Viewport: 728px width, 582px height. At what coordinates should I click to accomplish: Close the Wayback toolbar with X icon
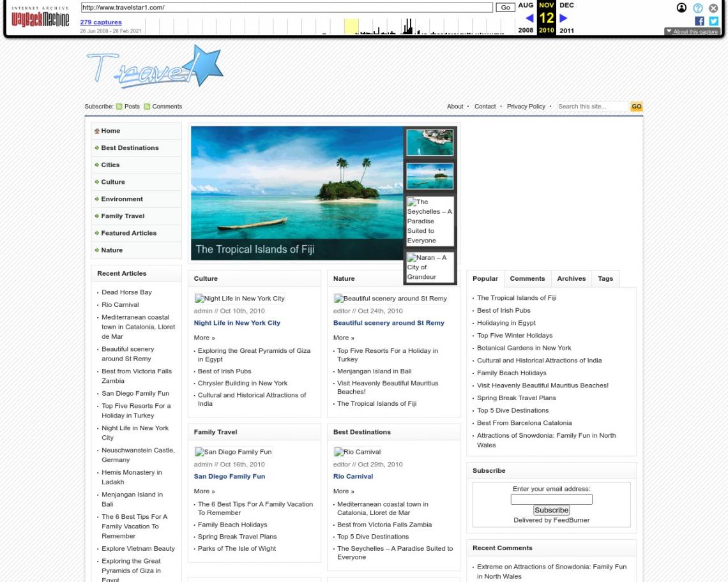(x=713, y=8)
